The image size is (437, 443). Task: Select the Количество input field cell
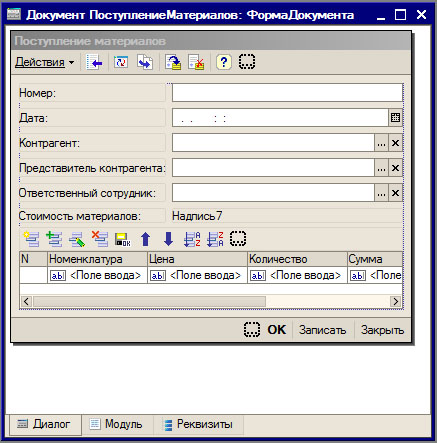[x=297, y=275]
